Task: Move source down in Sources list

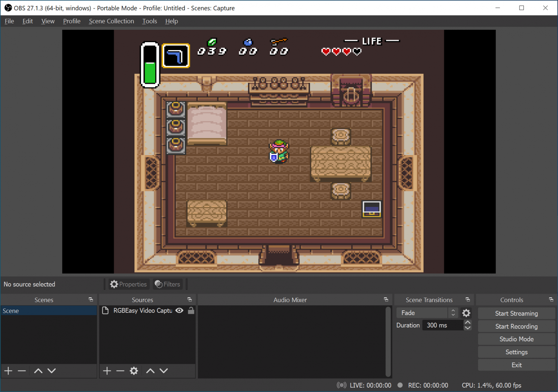Action: click(x=164, y=371)
